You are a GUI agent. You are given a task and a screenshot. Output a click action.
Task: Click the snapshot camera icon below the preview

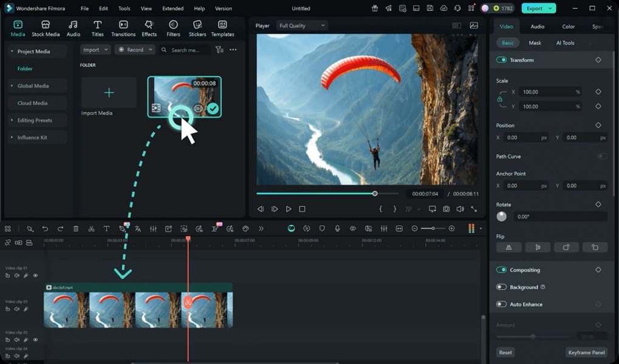[x=446, y=209]
